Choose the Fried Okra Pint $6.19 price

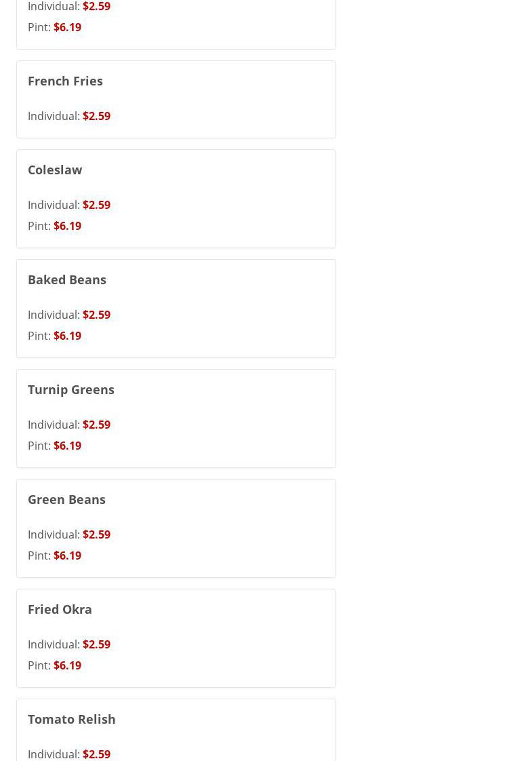point(67,665)
